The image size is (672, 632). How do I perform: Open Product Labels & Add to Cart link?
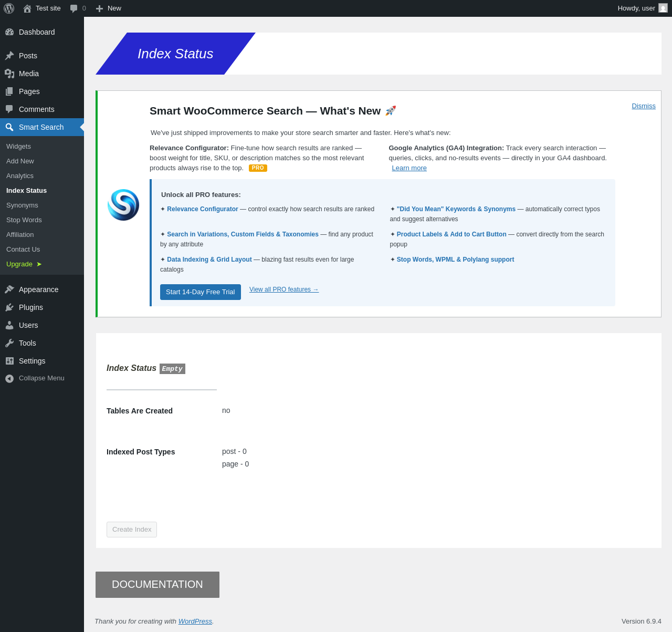[x=451, y=234]
